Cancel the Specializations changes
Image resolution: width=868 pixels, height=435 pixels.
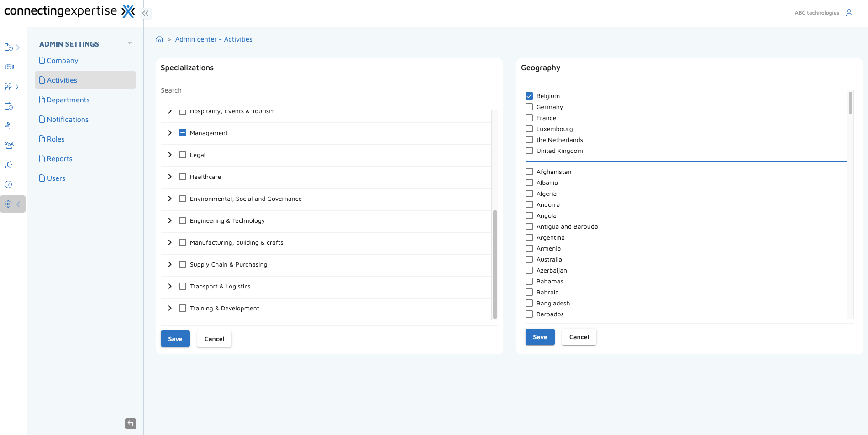point(214,339)
